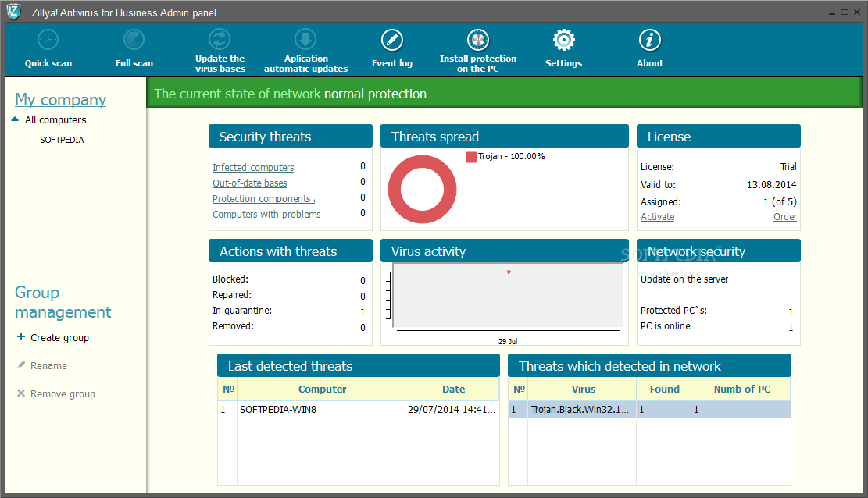Click the Network security panel header
The height and width of the screenshot is (498, 868).
click(719, 251)
